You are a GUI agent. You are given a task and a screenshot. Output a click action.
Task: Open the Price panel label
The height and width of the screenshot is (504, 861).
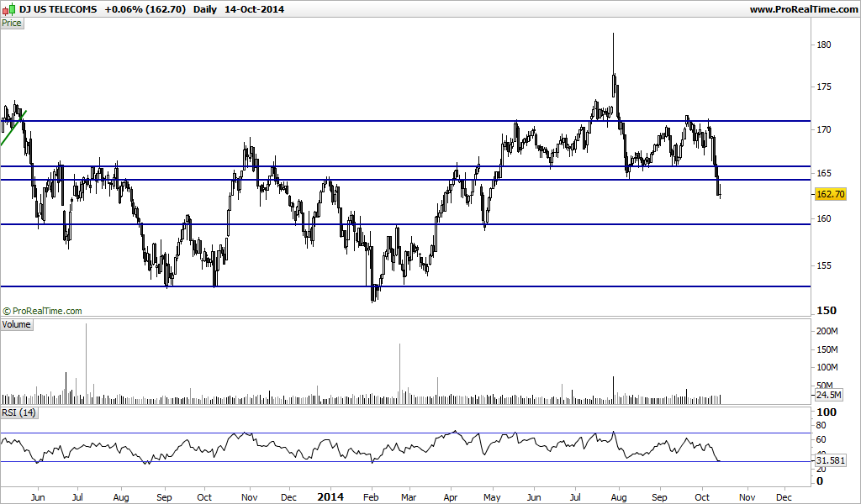12,23
